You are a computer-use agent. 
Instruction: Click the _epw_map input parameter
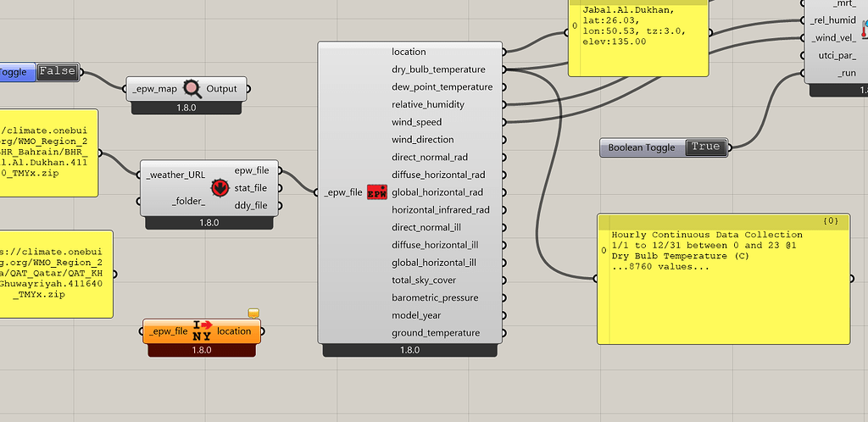pos(154,88)
